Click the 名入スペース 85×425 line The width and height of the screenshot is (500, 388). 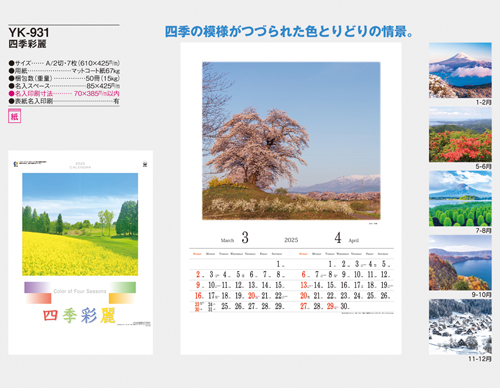pos(64,86)
